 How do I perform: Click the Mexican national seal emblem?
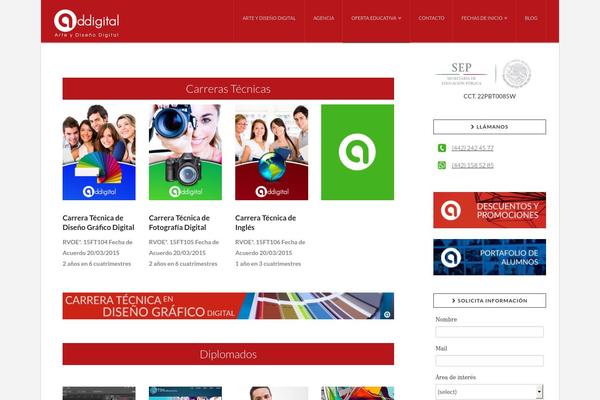coord(517,73)
